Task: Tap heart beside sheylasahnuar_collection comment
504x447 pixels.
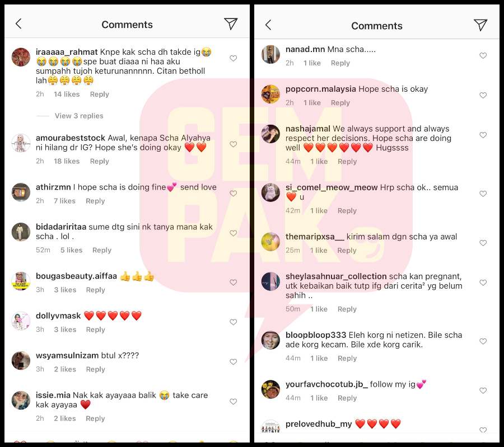Action: [483, 283]
